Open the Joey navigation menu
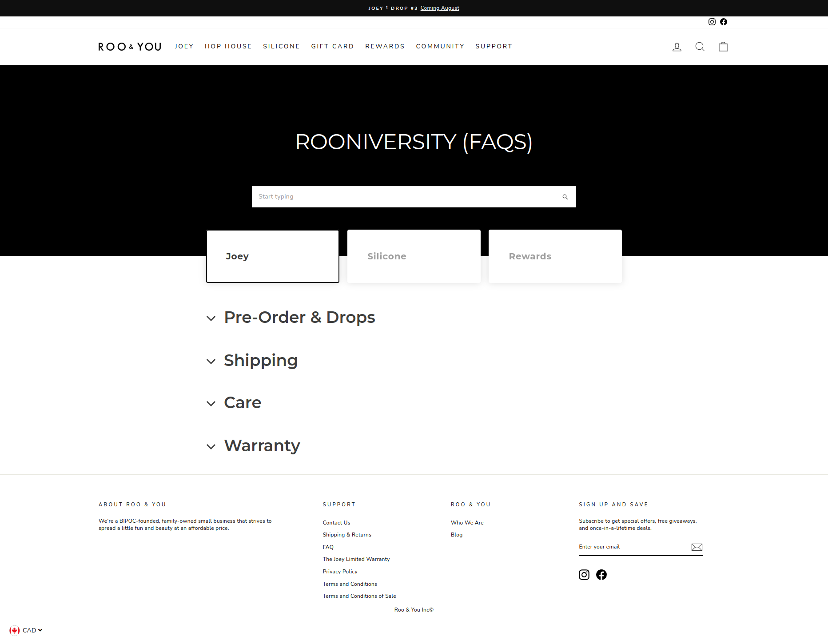The width and height of the screenshot is (828, 644). (x=184, y=46)
